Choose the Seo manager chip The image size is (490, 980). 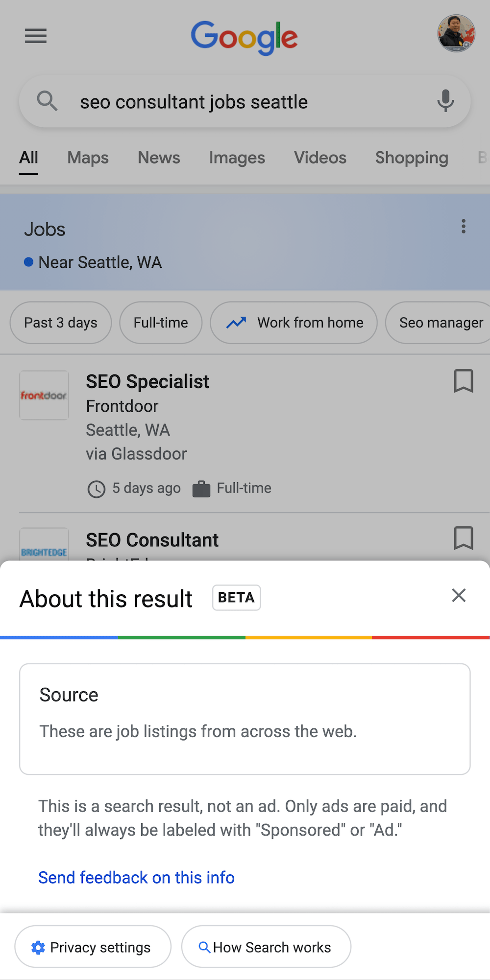tap(438, 323)
